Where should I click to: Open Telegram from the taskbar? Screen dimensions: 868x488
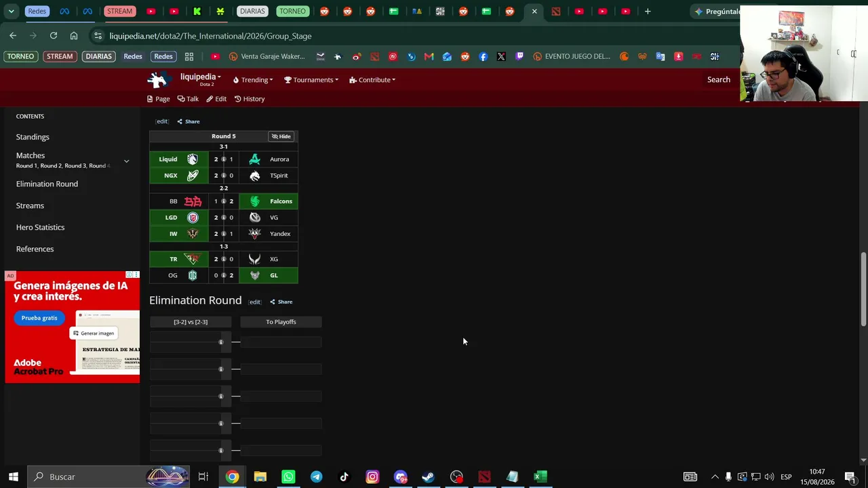coord(316,476)
